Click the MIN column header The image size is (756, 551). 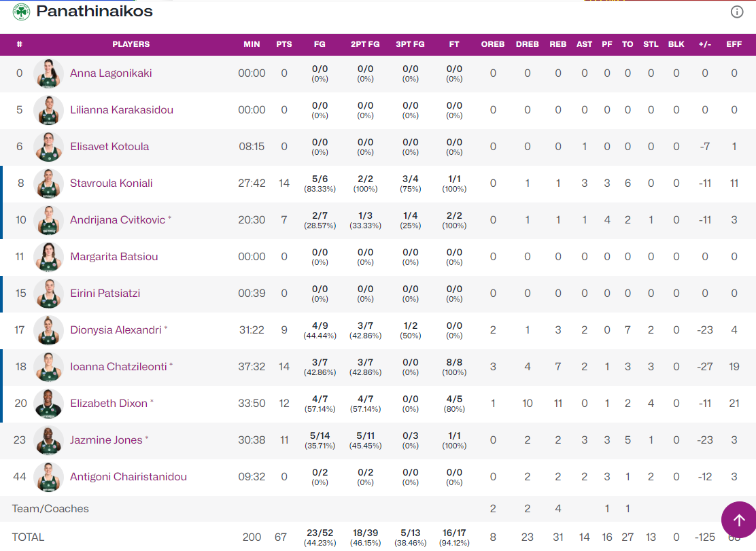click(252, 44)
